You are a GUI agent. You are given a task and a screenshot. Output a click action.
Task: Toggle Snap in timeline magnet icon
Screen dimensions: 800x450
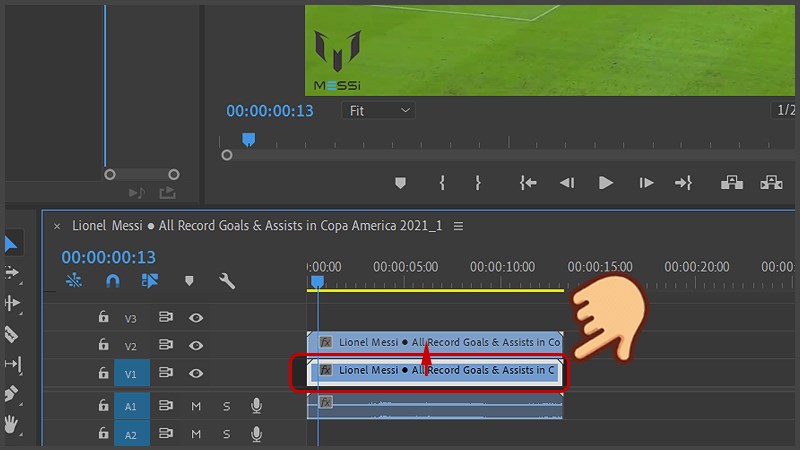112,282
